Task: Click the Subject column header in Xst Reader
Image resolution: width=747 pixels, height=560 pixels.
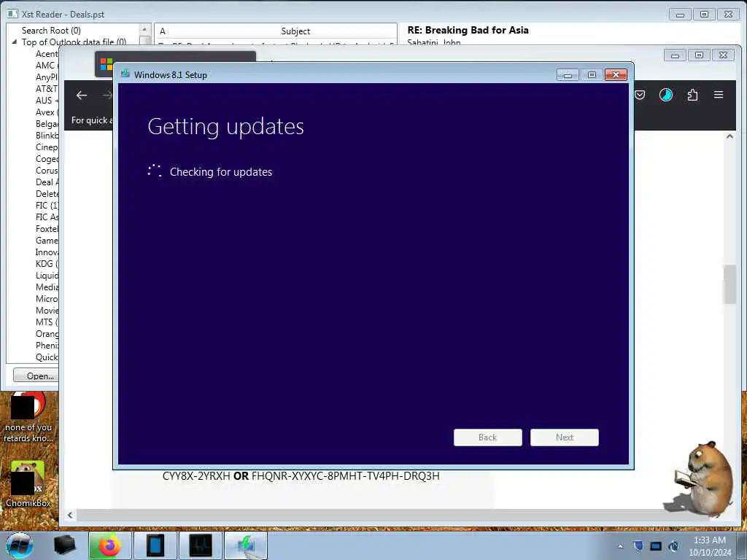Action: coord(295,31)
